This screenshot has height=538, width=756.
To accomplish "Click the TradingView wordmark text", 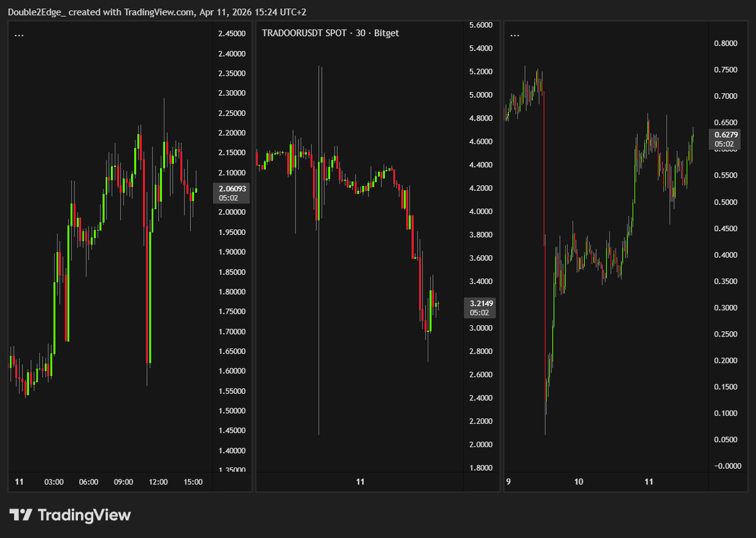I will 84,515.
